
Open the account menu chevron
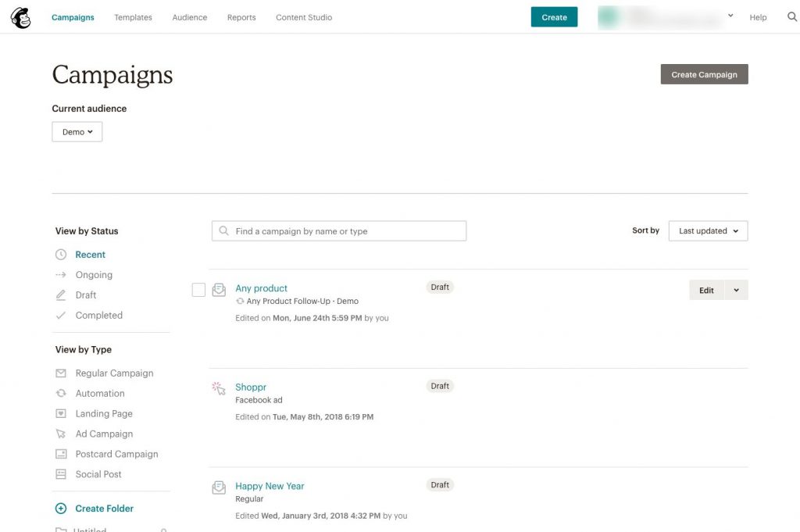730,16
